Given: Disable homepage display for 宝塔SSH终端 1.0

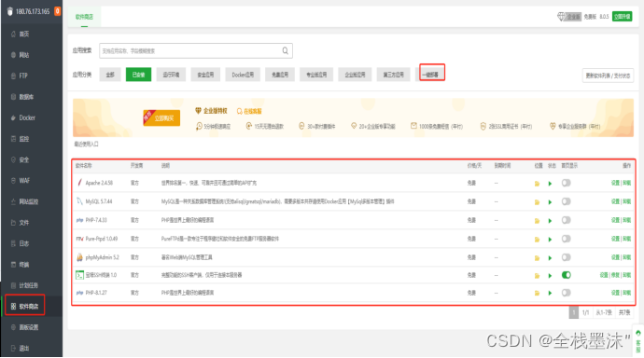Looking at the screenshot, I should (x=567, y=275).
